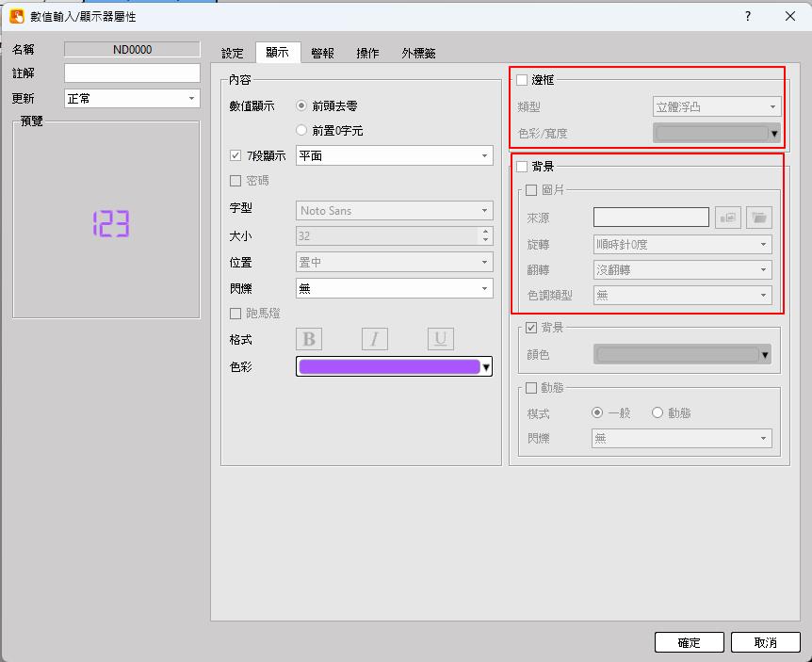Image resolution: width=812 pixels, height=662 pixels.
Task: Open the 更新 dropdown showing 正常
Action: coord(132,99)
